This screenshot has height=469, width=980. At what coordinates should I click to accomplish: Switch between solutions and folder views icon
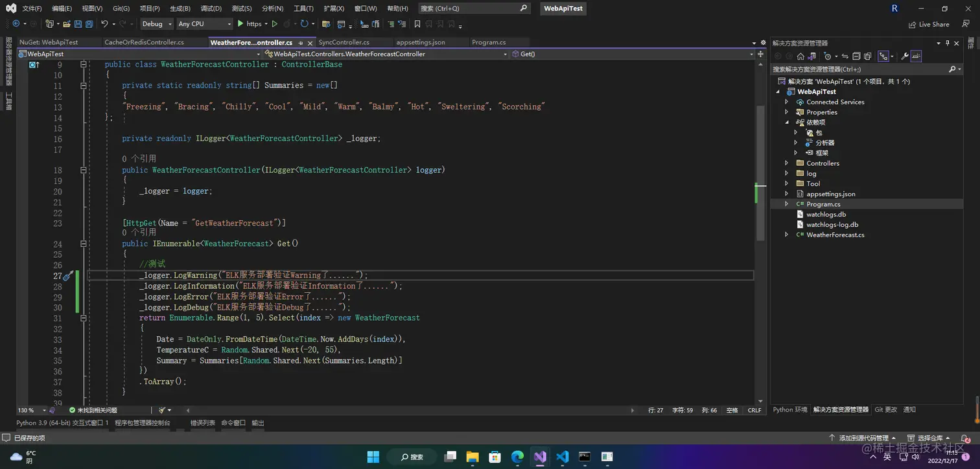(811, 56)
